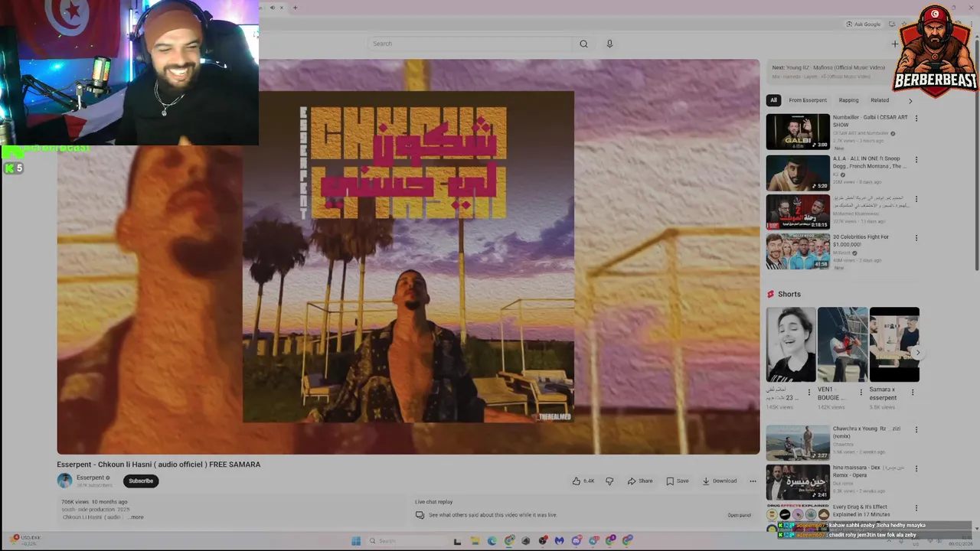Open the first Short with singing woman
Image resolution: width=980 pixels, height=551 pixels.
[x=791, y=344]
